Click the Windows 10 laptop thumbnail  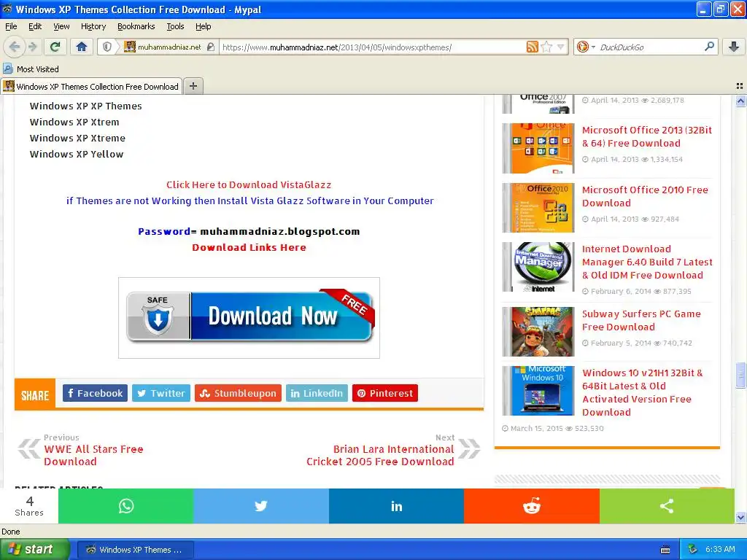[538, 391]
